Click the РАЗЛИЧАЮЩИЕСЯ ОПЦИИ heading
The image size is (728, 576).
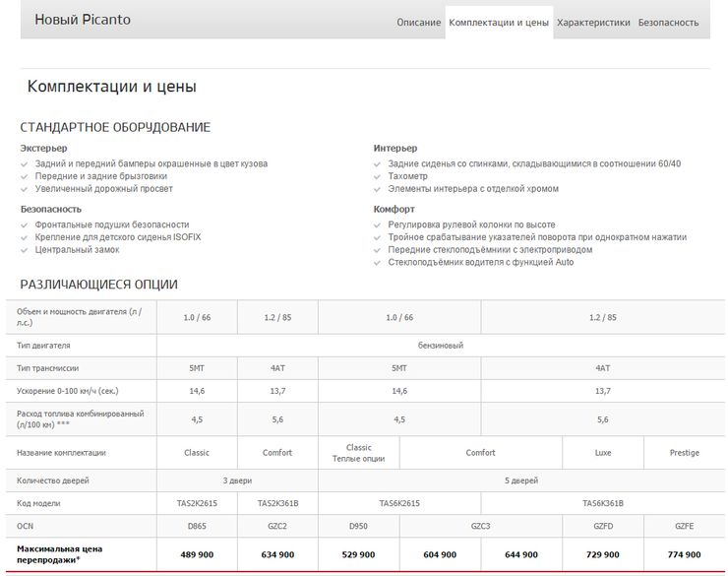click(99, 285)
